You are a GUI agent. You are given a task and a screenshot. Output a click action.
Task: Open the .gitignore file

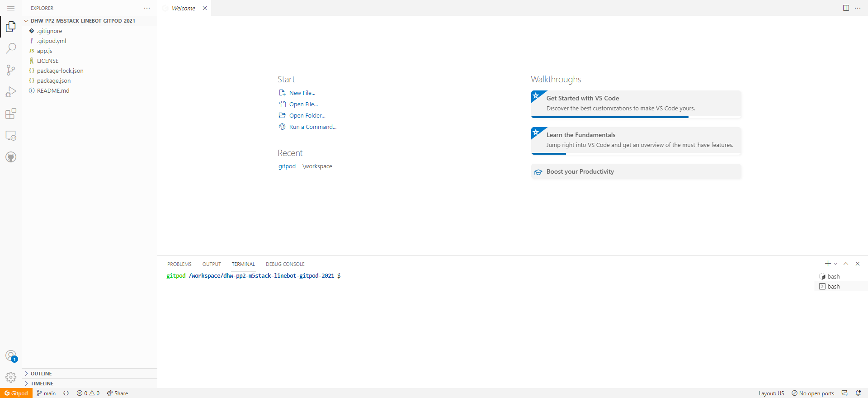pos(90,31)
